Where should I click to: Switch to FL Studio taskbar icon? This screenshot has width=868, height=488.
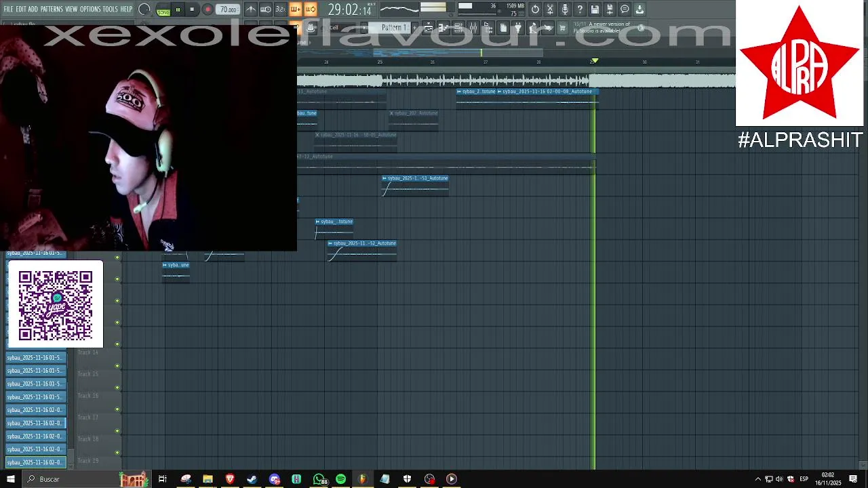tap(362, 479)
